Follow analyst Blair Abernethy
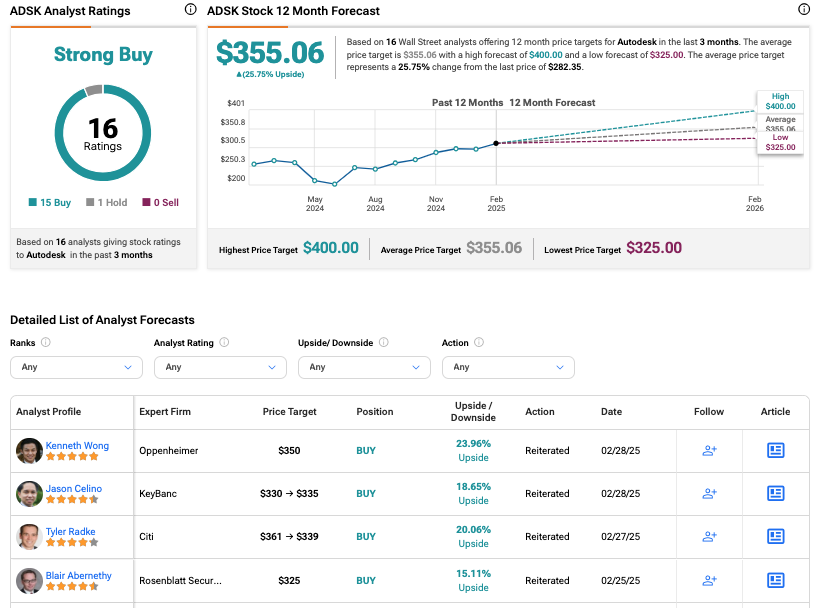Viewport: 817px width, 608px height. (x=709, y=580)
